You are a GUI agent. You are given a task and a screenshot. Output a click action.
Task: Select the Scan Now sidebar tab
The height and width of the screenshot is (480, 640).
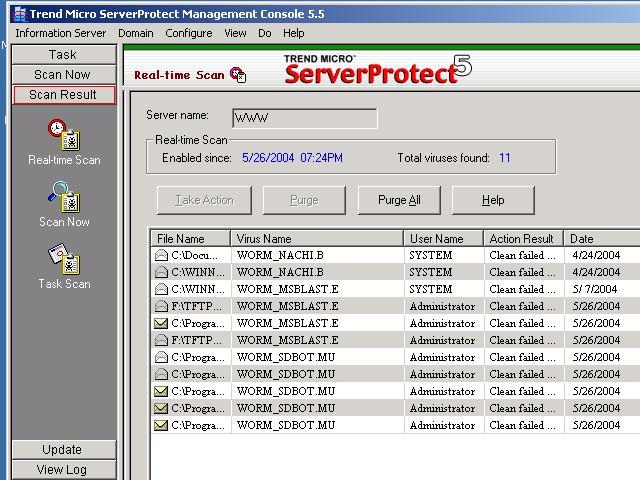(64, 75)
